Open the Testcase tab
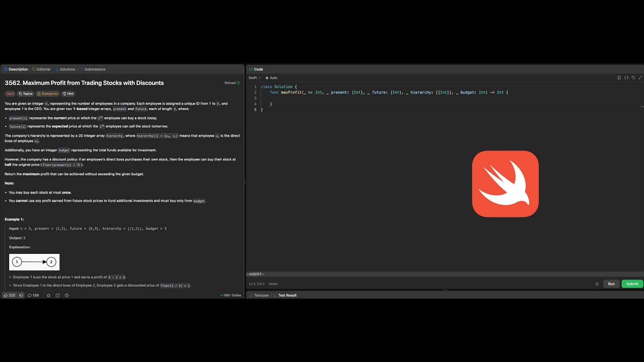The height and width of the screenshot is (362, 644). pyautogui.click(x=259, y=295)
